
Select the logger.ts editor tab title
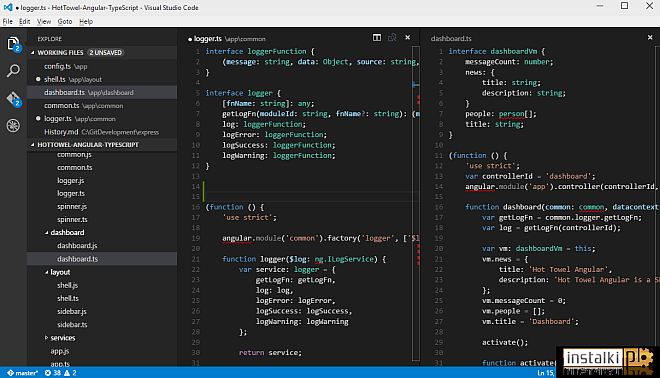coord(208,39)
